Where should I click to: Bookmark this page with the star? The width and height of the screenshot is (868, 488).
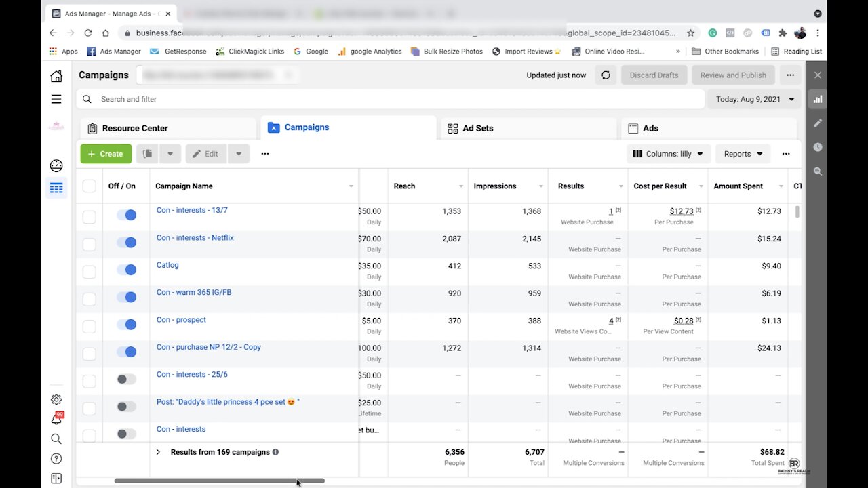(x=690, y=33)
